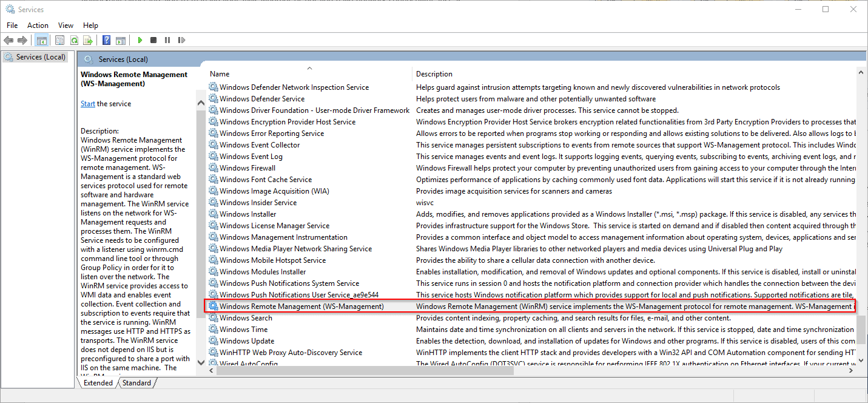Select Windows License Manager Service row
868x403 pixels.
tap(530, 226)
